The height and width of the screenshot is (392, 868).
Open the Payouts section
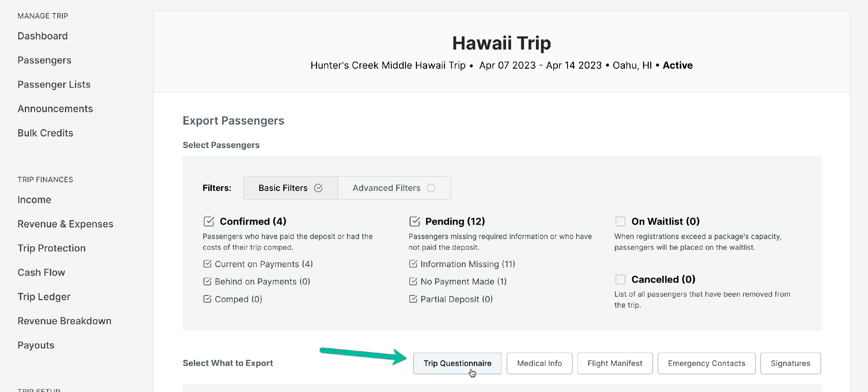[x=36, y=345]
